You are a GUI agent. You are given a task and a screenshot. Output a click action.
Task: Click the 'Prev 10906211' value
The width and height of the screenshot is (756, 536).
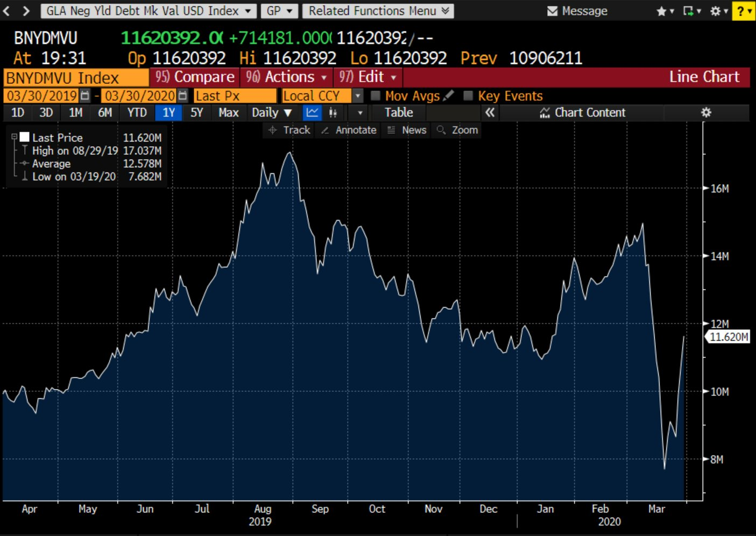521,58
